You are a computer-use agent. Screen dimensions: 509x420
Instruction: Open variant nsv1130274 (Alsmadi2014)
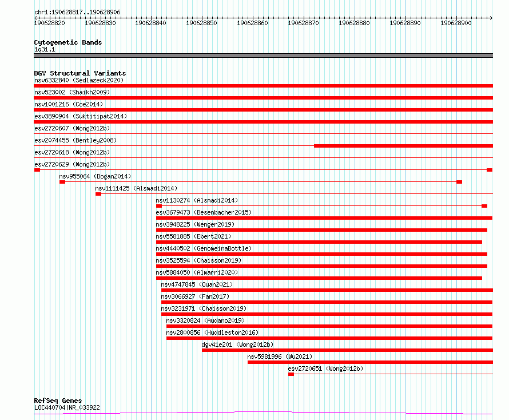coord(197,200)
